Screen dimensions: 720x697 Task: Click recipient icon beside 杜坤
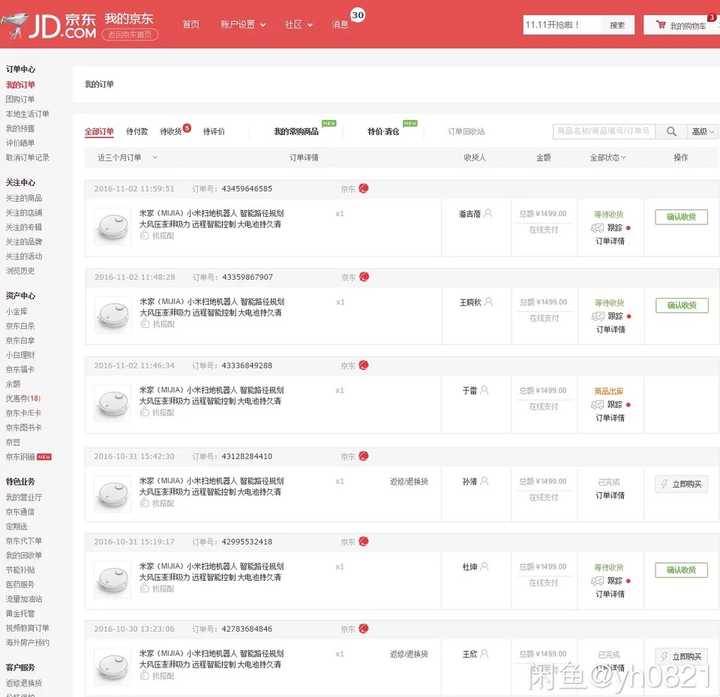pyautogui.click(x=484, y=567)
